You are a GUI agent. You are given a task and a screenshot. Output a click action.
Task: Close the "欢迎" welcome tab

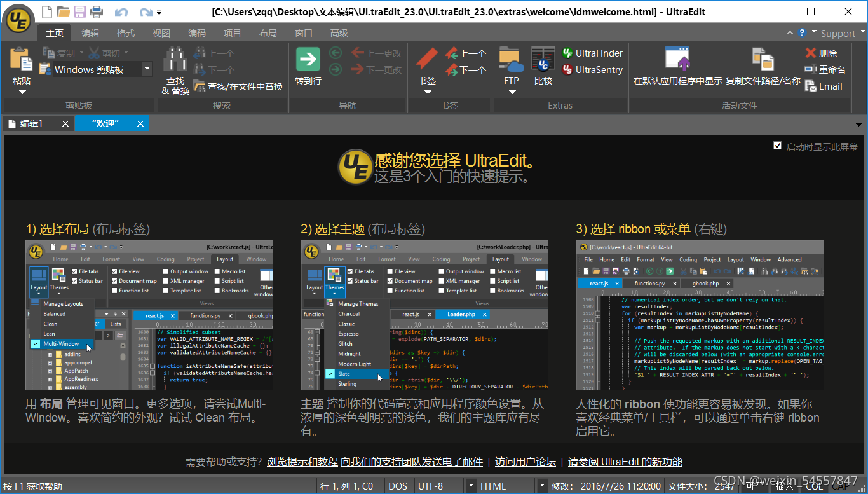(x=140, y=123)
